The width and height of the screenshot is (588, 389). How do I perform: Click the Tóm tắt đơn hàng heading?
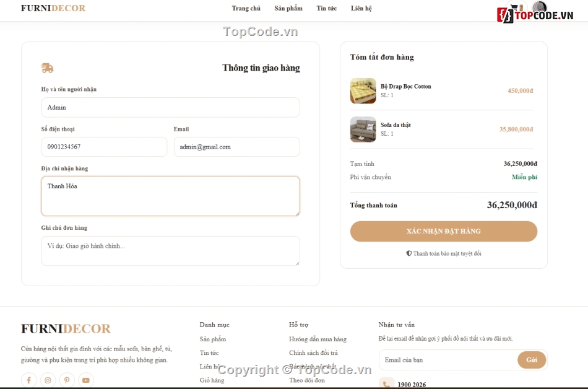click(x=382, y=57)
